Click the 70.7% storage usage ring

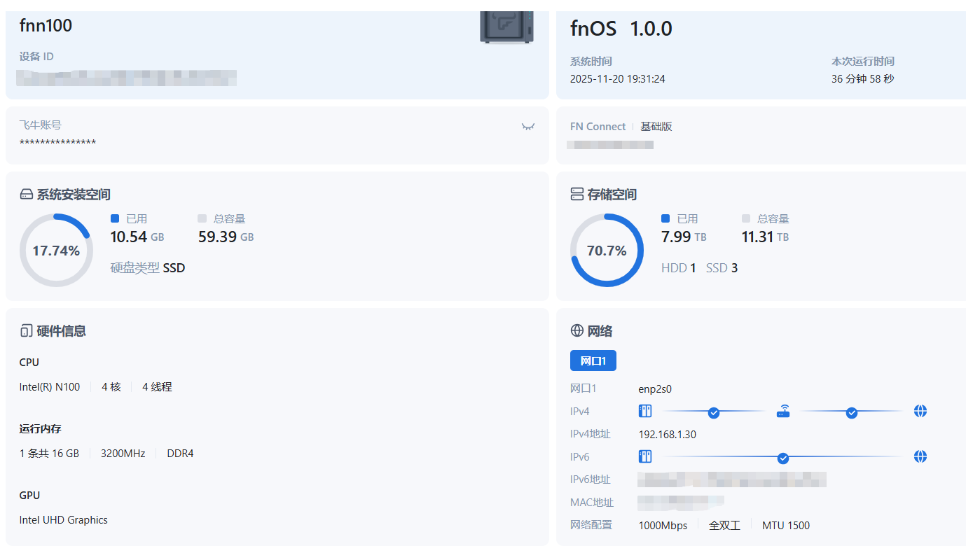607,250
